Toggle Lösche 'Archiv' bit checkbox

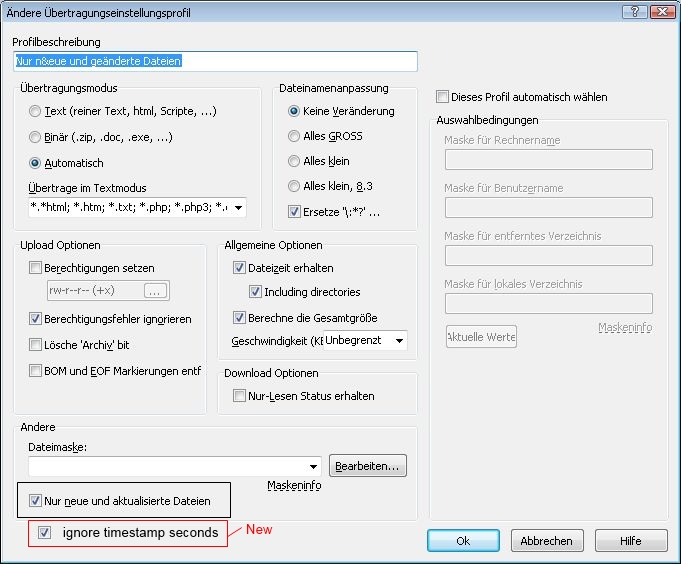[x=36, y=344]
